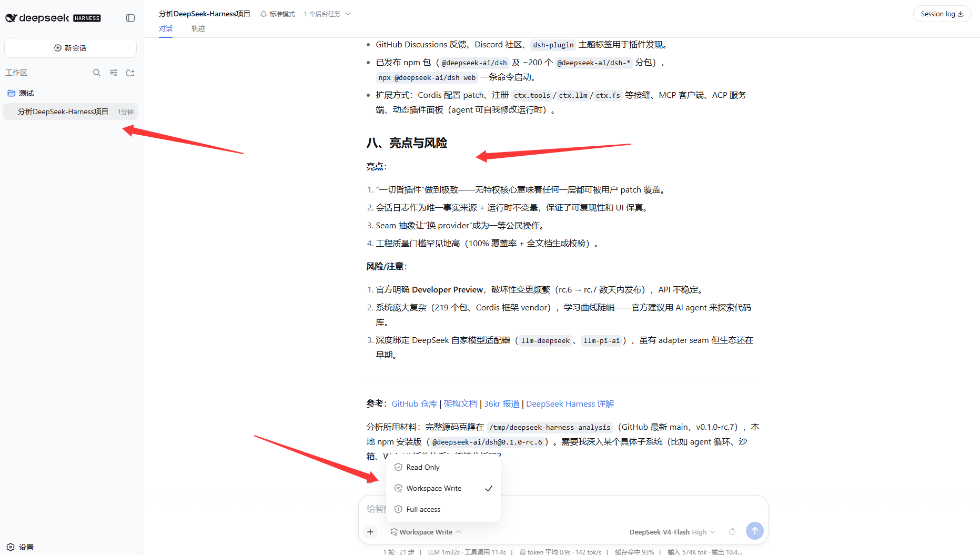Open the 36kr 报道 reference link
Image resolution: width=980 pixels, height=555 pixels.
point(502,403)
